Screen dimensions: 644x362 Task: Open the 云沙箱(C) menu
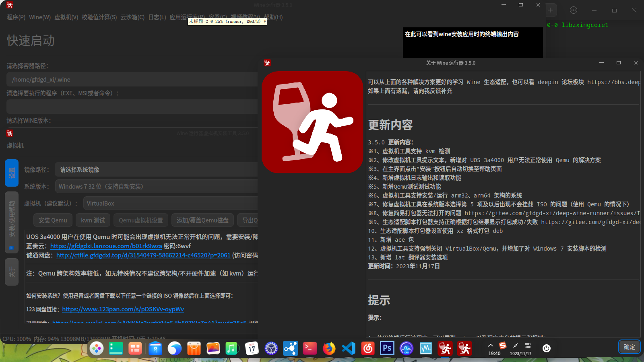point(132,17)
